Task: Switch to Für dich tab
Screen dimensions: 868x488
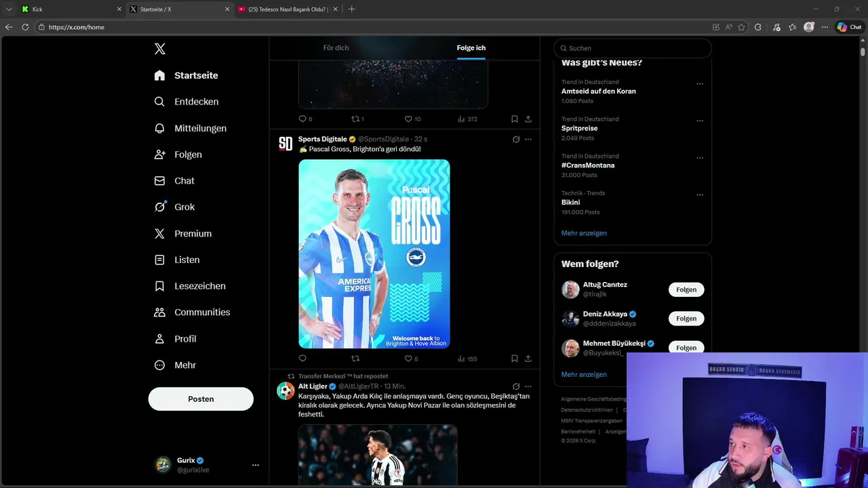Action: (336, 48)
